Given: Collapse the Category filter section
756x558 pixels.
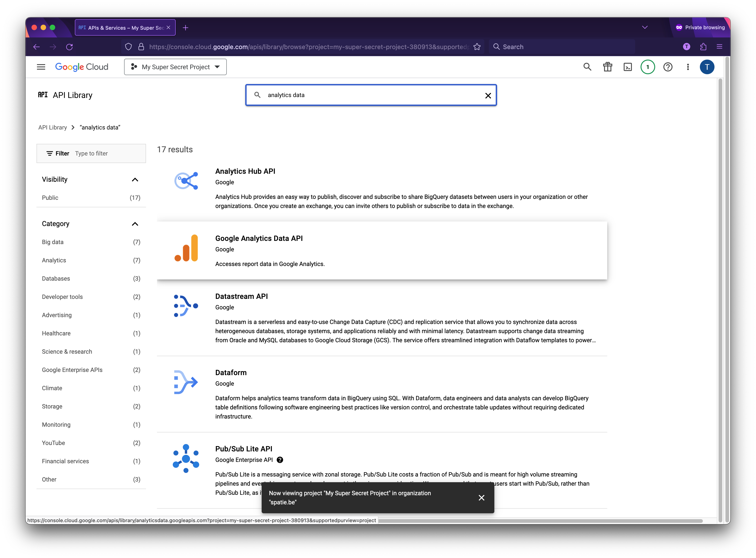Looking at the screenshot, I should (135, 224).
